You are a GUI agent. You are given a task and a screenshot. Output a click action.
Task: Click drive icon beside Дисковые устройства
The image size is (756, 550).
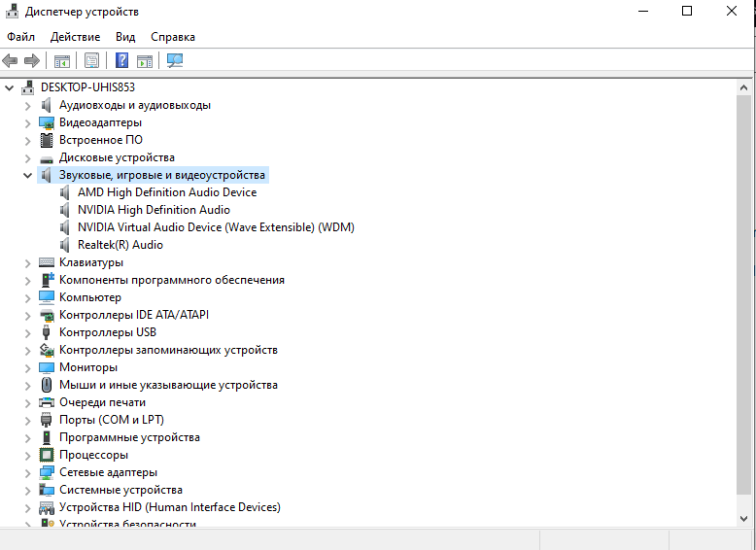pos(47,158)
